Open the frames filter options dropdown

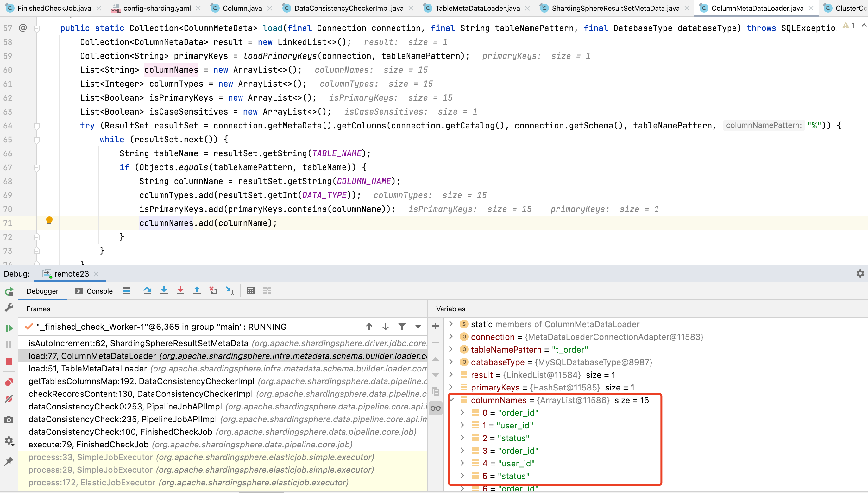point(418,327)
